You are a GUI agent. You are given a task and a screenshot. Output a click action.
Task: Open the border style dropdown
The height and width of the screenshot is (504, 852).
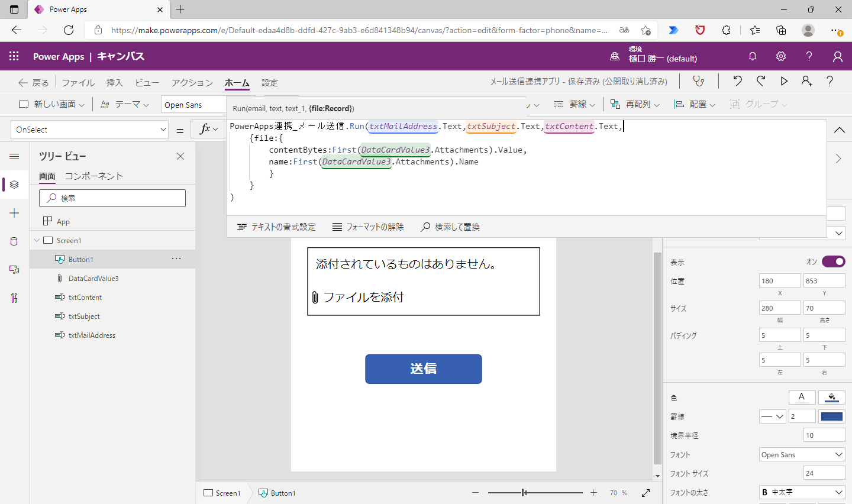[772, 416]
